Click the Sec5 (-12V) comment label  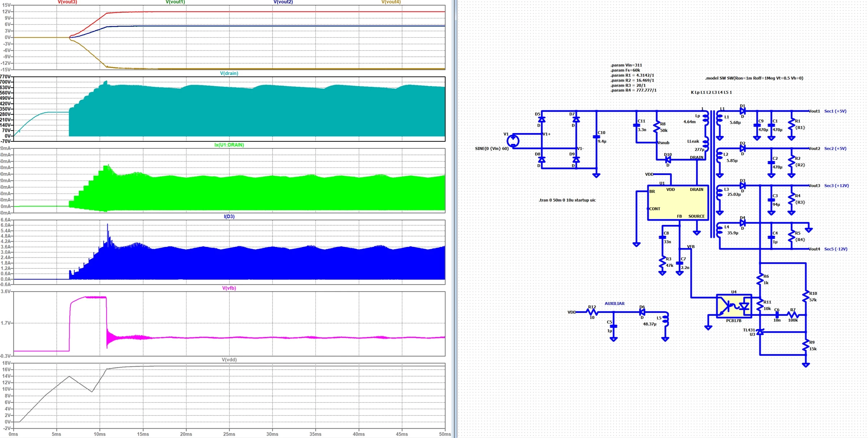click(x=836, y=249)
